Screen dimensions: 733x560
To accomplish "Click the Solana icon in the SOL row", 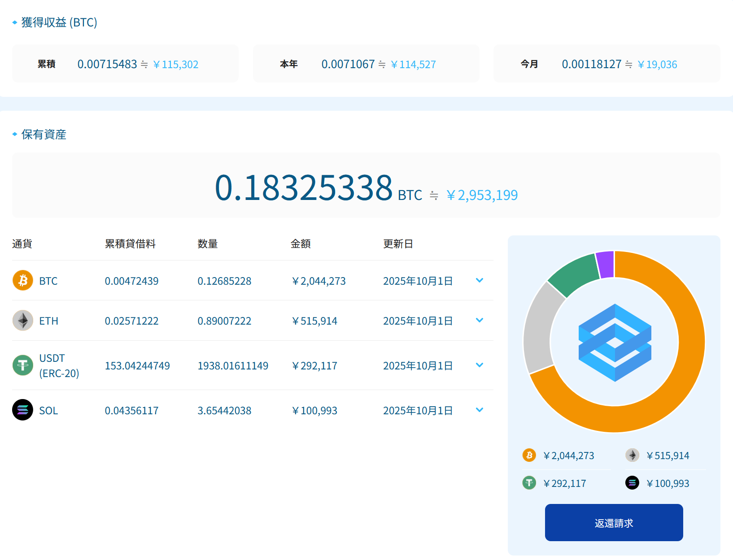I will click(23, 410).
